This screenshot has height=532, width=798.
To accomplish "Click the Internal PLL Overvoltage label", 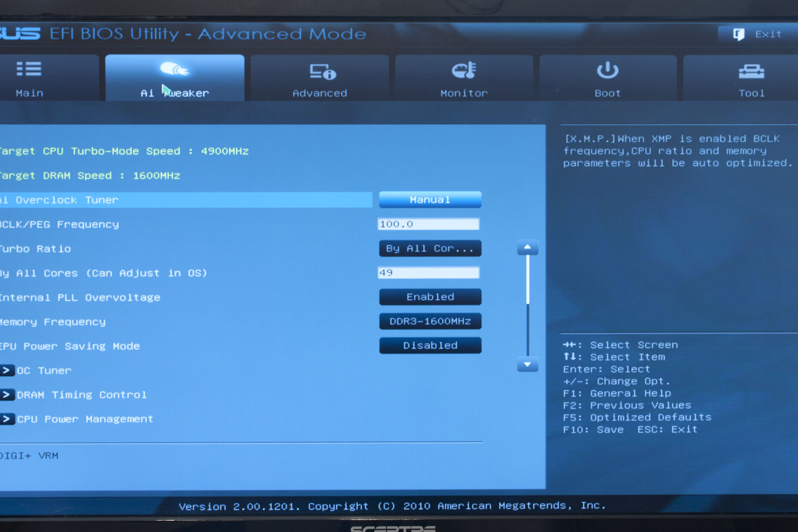I will (x=80, y=298).
